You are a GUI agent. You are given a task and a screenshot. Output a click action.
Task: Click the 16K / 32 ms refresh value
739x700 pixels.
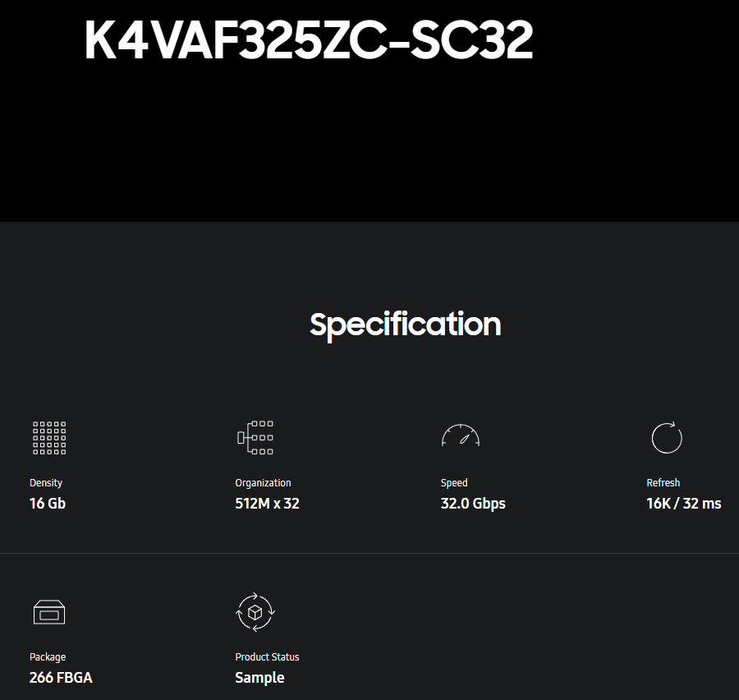(683, 504)
